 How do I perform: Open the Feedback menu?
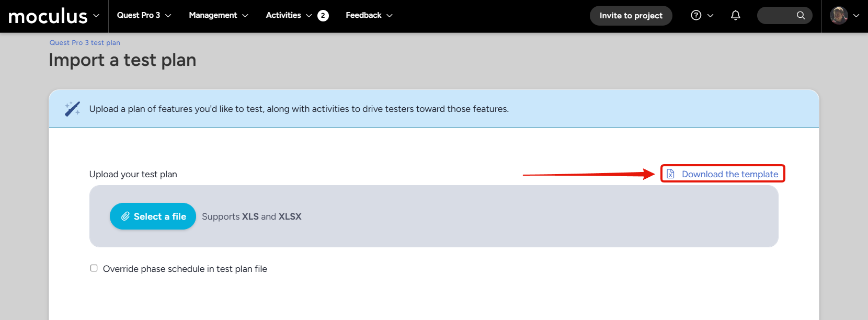point(369,16)
